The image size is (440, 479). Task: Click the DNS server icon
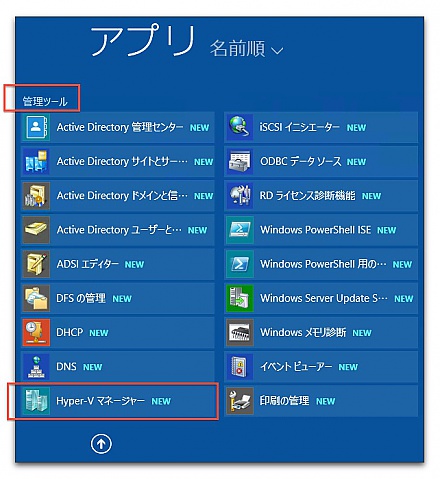click(x=36, y=367)
